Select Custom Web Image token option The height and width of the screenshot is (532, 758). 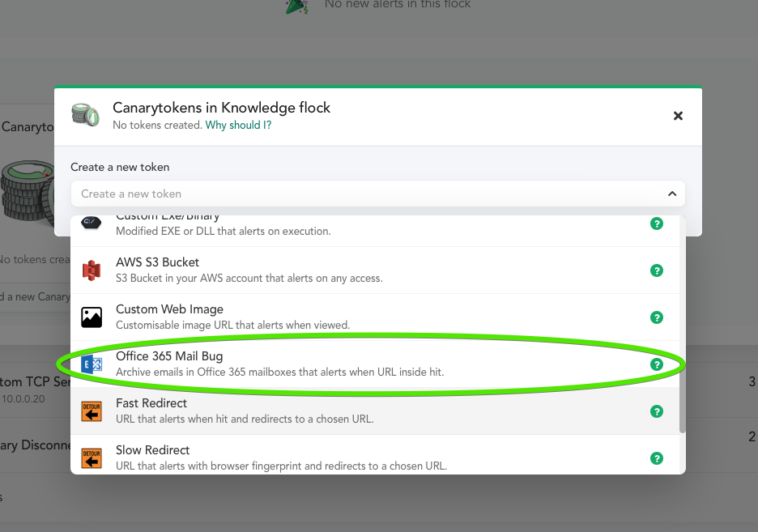tap(375, 317)
